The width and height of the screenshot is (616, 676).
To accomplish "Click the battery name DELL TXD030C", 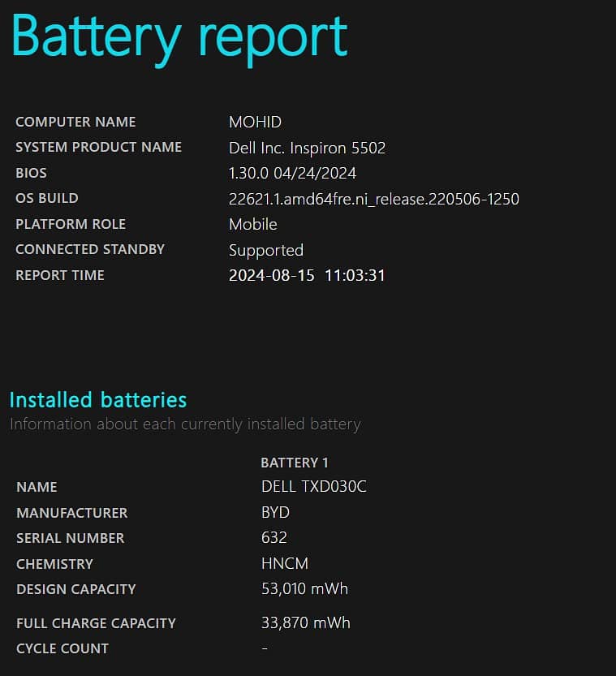I will (313, 487).
